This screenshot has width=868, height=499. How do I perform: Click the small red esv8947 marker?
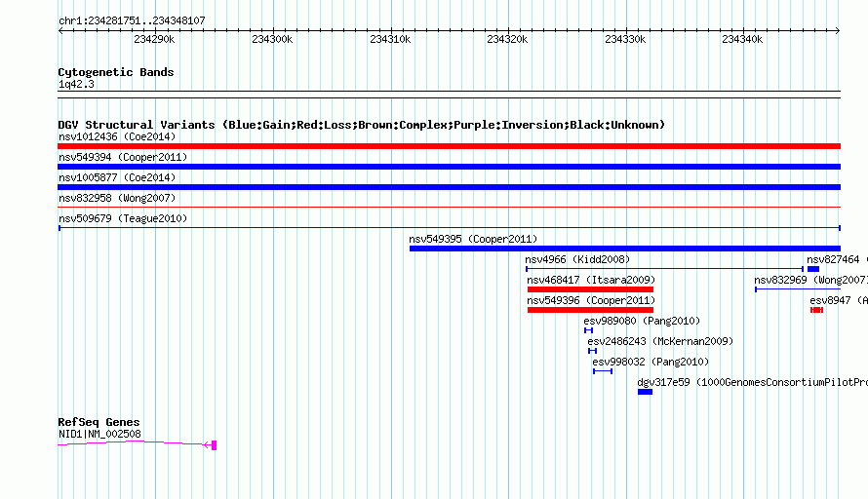pyautogui.click(x=816, y=310)
